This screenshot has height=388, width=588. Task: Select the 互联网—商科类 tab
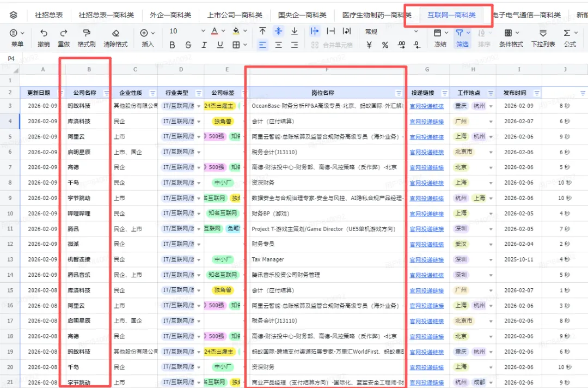(x=451, y=15)
